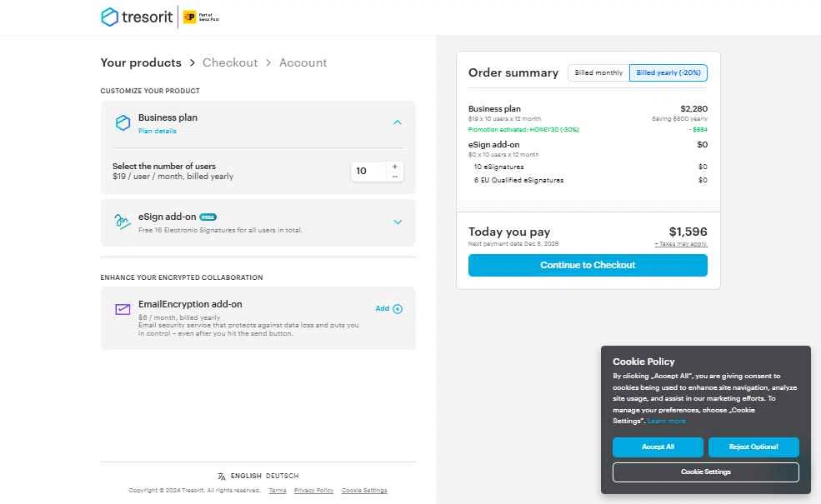
Task: Click the Next payment date text
Action: [513, 244]
